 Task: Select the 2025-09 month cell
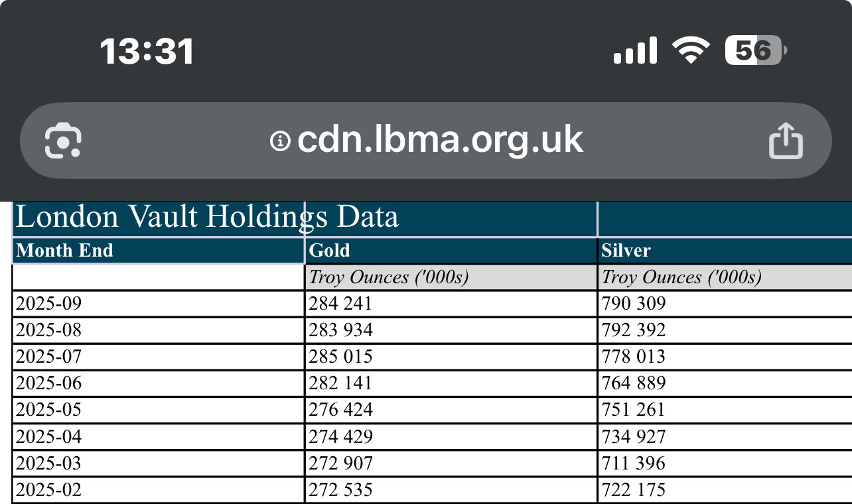point(48,304)
